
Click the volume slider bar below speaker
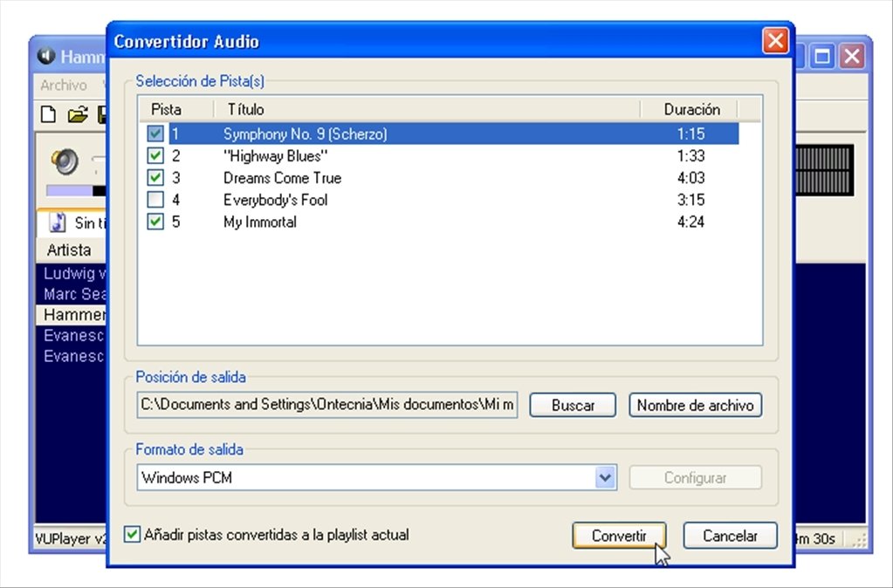tap(76, 191)
